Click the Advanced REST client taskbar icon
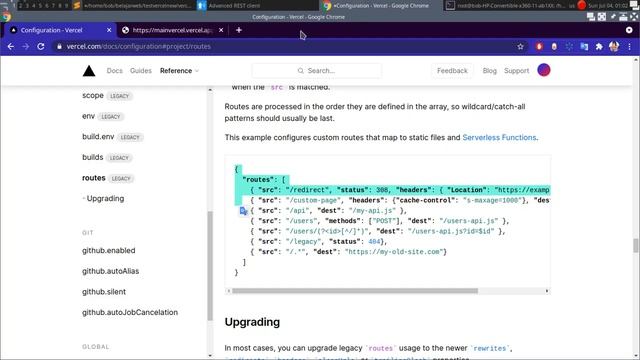Screen dimensions: 640x360 (202, 5)
